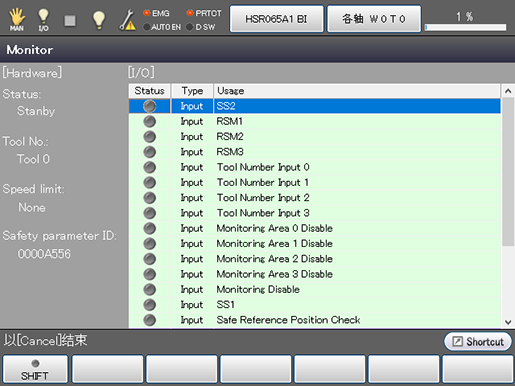This screenshot has width=515, height=386.
Task: Click status lamp for Tool Number Input 3
Action: (150, 213)
